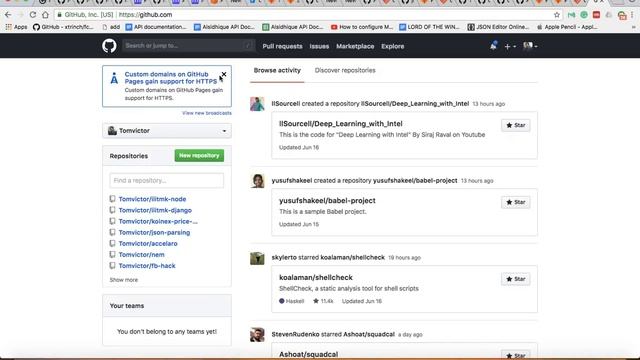Open Issues in header
Screen dimensions: 640x360
(319, 47)
